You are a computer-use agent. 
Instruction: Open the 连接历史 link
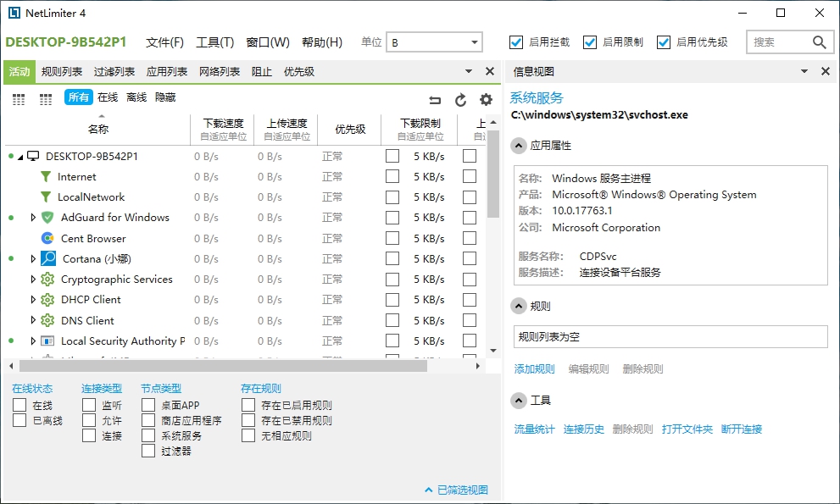584,429
